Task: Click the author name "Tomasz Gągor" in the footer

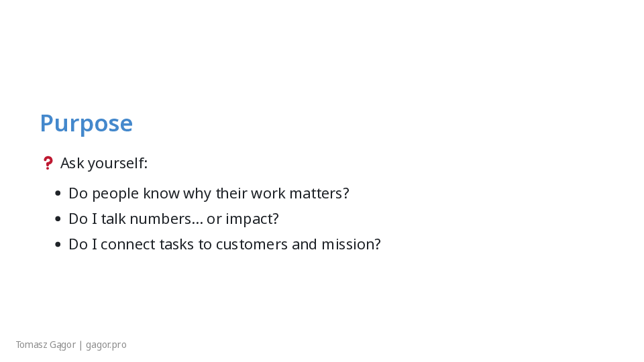Action: click(x=46, y=345)
